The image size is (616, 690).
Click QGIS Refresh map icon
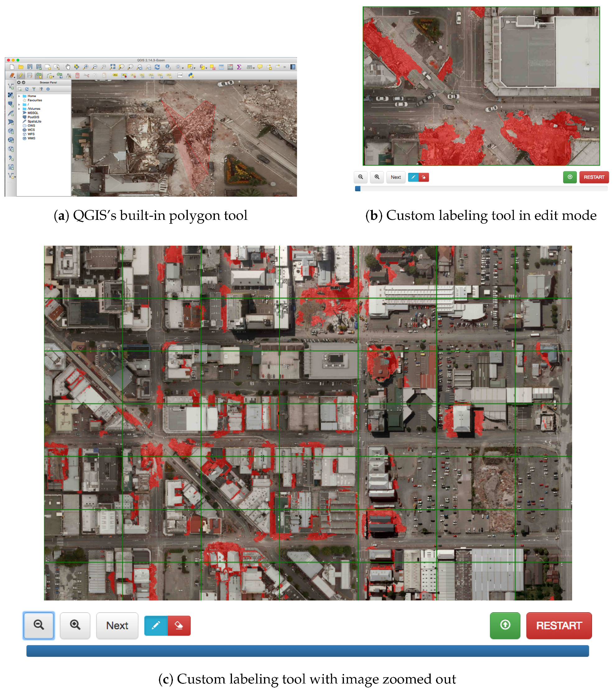click(x=157, y=67)
